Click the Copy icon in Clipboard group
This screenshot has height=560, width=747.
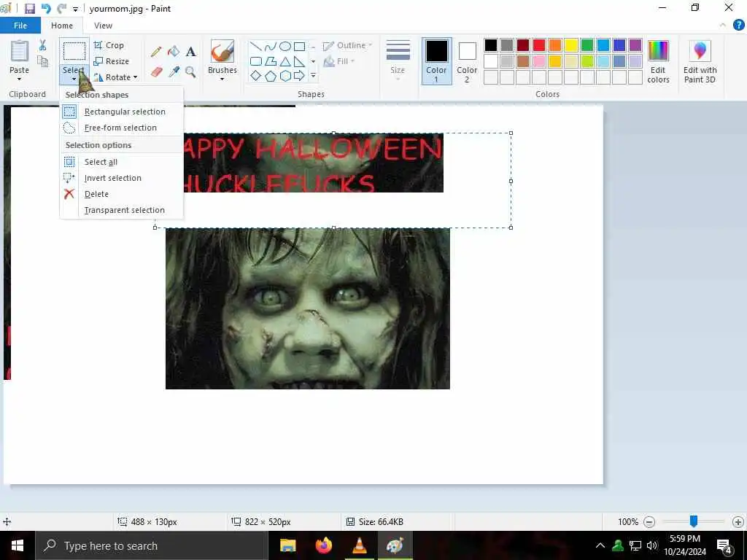(42, 61)
